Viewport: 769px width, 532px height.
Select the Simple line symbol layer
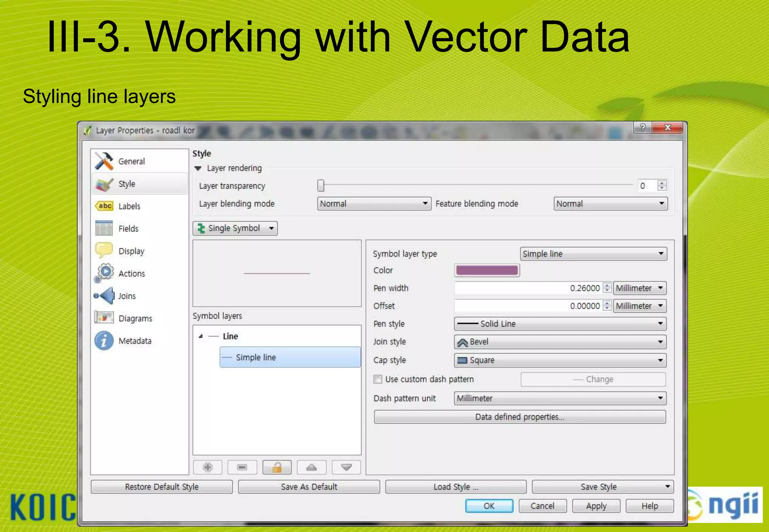click(x=290, y=357)
